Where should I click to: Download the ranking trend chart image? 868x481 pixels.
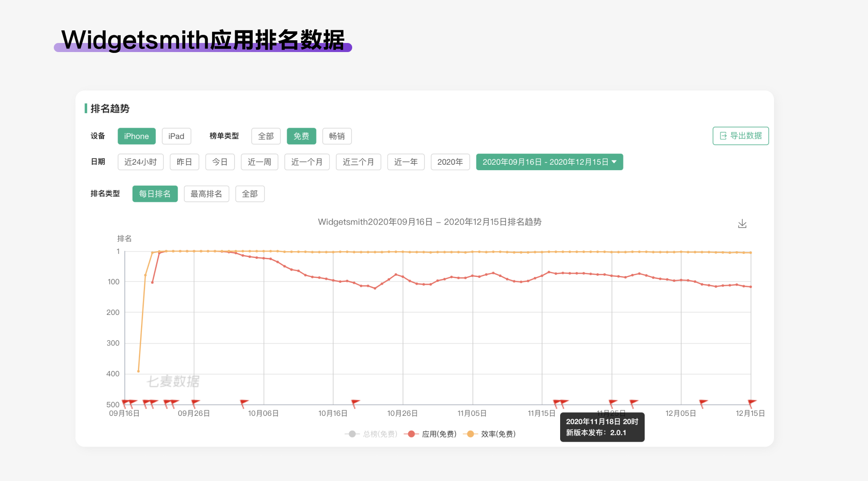point(742,224)
